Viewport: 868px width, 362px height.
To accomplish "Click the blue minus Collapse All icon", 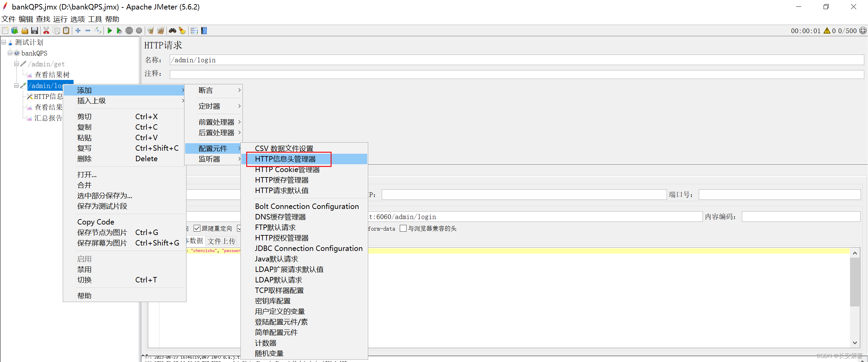I will [x=88, y=31].
